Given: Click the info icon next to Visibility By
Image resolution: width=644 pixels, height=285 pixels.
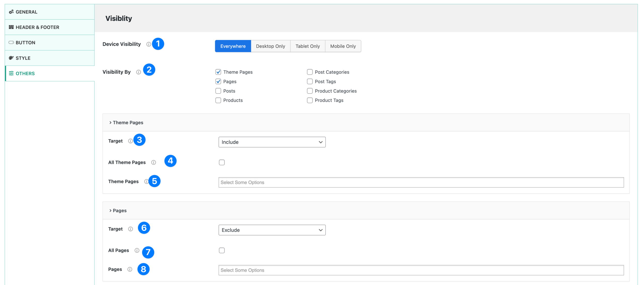Looking at the screenshot, I should click(x=138, y=72).
